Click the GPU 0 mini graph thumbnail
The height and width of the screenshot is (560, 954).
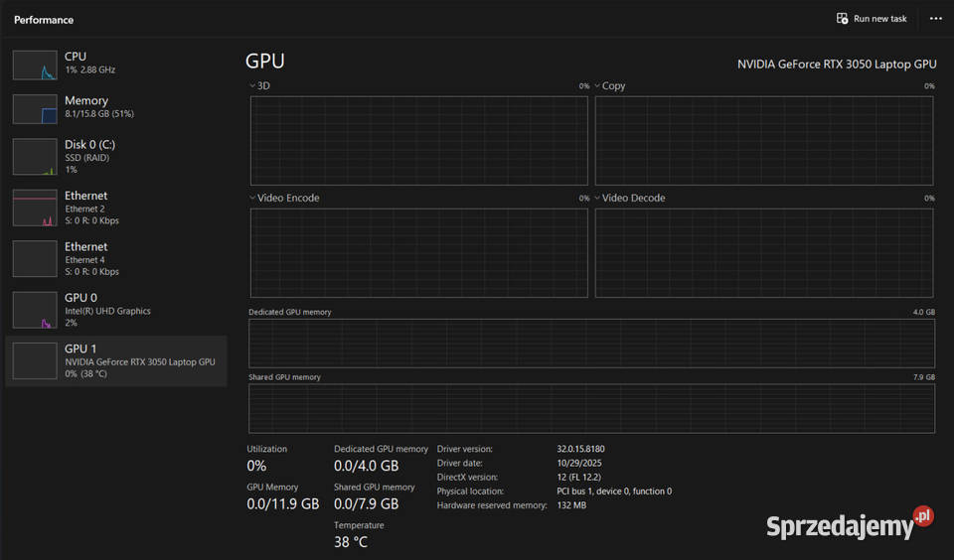[35, 310]
